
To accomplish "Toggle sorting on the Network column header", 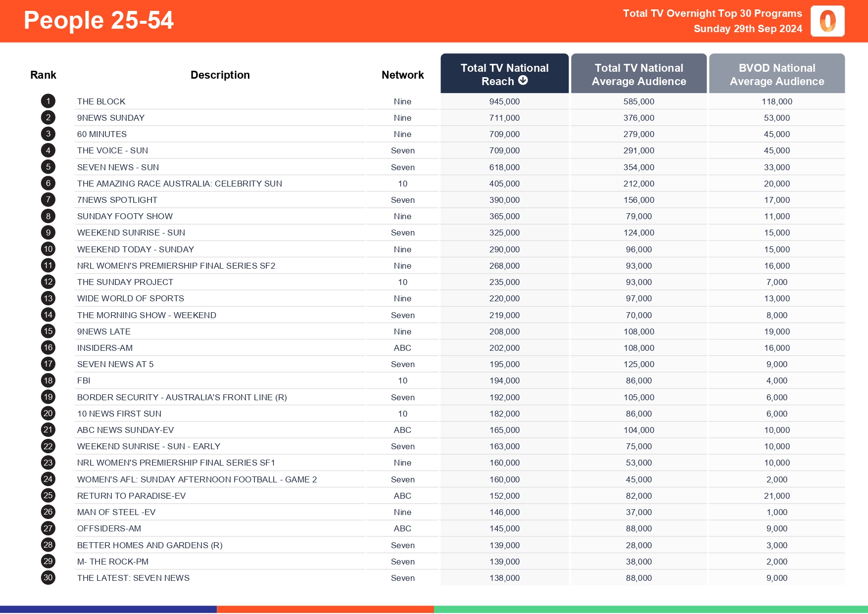I will (x=402, y=75).
